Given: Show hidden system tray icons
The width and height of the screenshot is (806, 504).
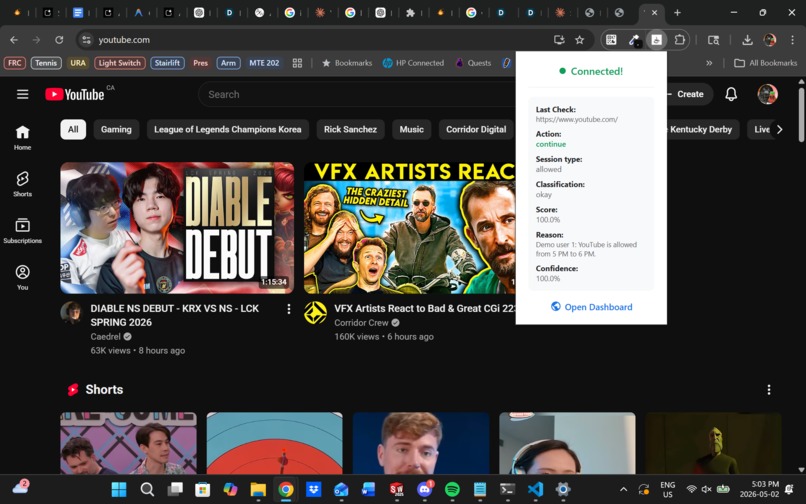Looking at the screenshot, I should point(623,489).
